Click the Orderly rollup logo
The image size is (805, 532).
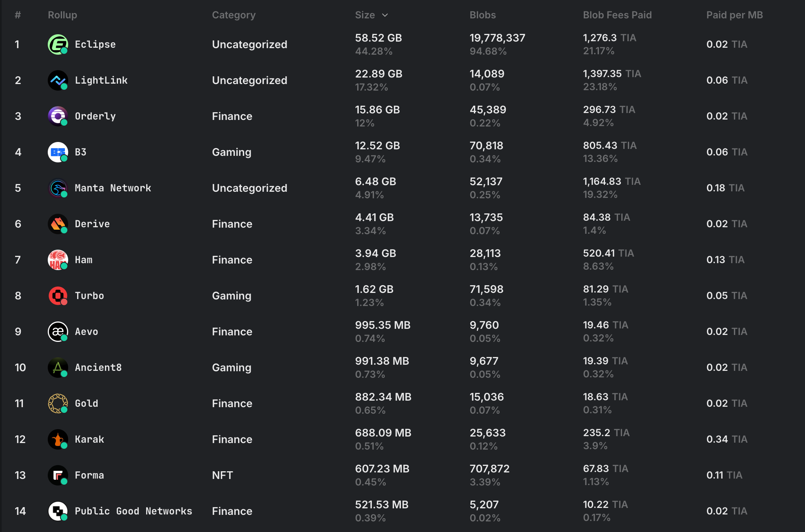click(x=58, y=116)
